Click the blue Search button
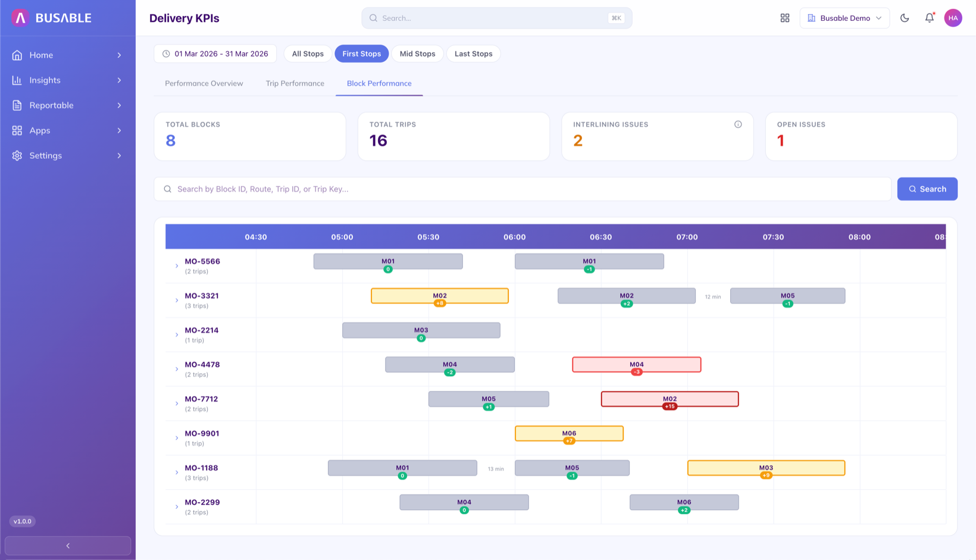Screen dimensions: 976x560 click(927, 189)
